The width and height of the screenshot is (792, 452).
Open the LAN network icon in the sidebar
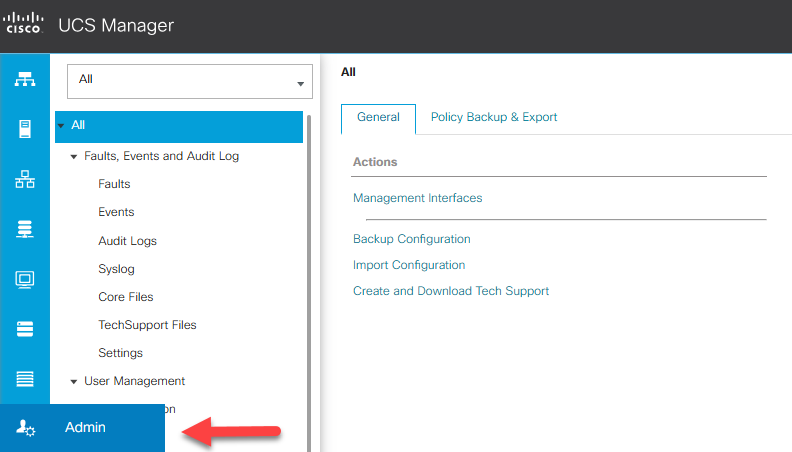coord(25,179)
